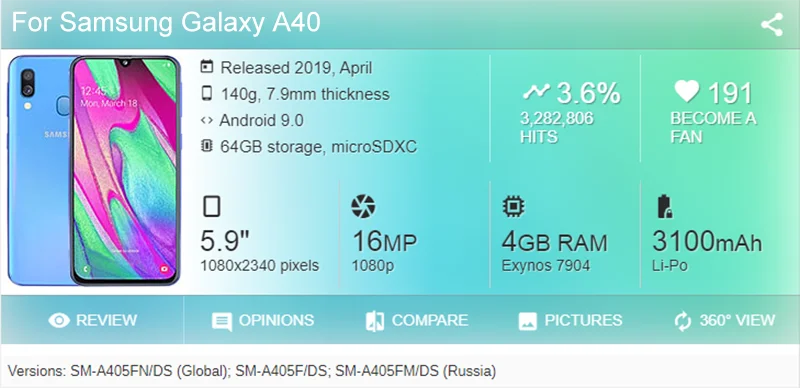Click the phone icon next to weight

pyautogui.click(x=207, y=93)
